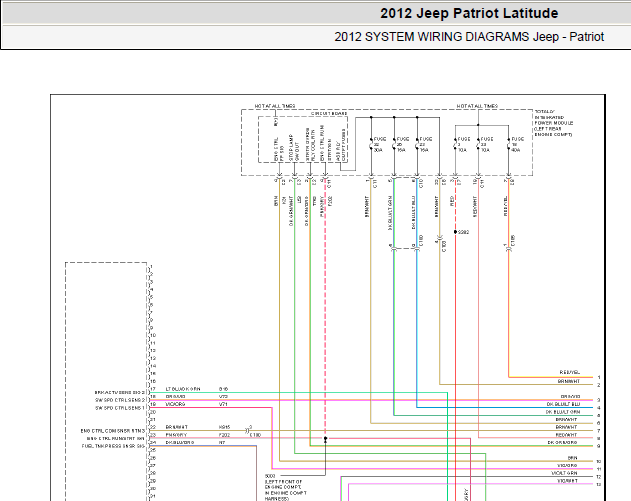Click the System Wiring Diagrams subtitle text
This screenshot has height=501, width=631.
point(469,37)
